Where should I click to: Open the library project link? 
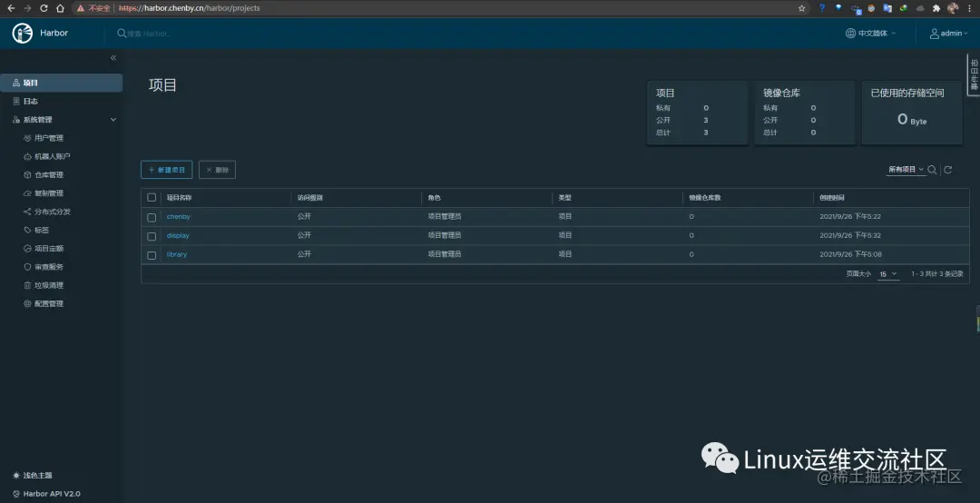pyautogui.click(x=176, y=254)
